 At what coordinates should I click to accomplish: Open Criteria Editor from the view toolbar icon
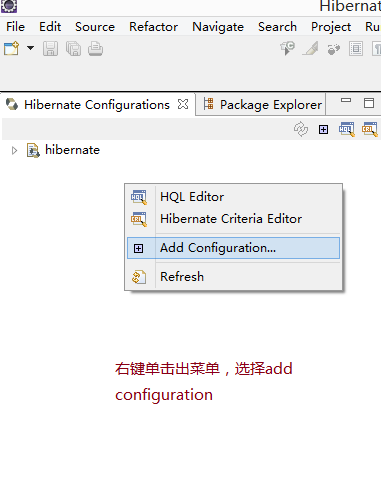[x=370, y=129]
